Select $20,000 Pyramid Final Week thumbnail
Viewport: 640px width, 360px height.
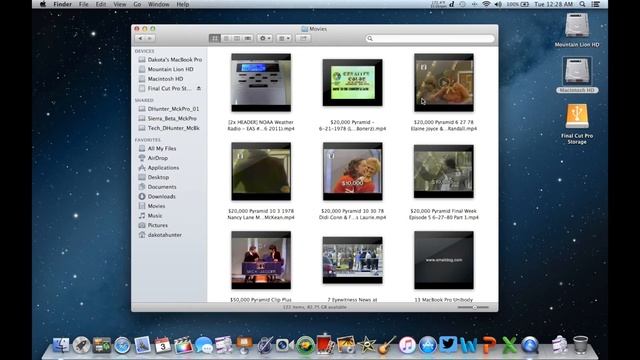pos(444,171)
